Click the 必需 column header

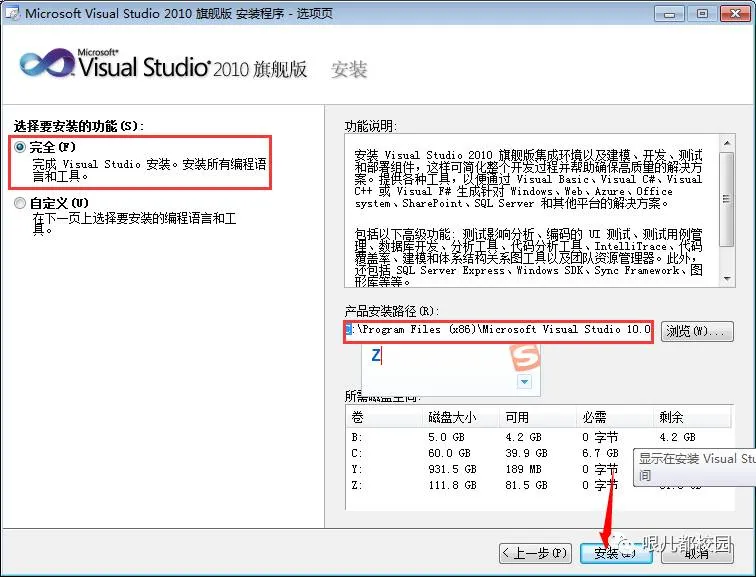click(615, 417)
